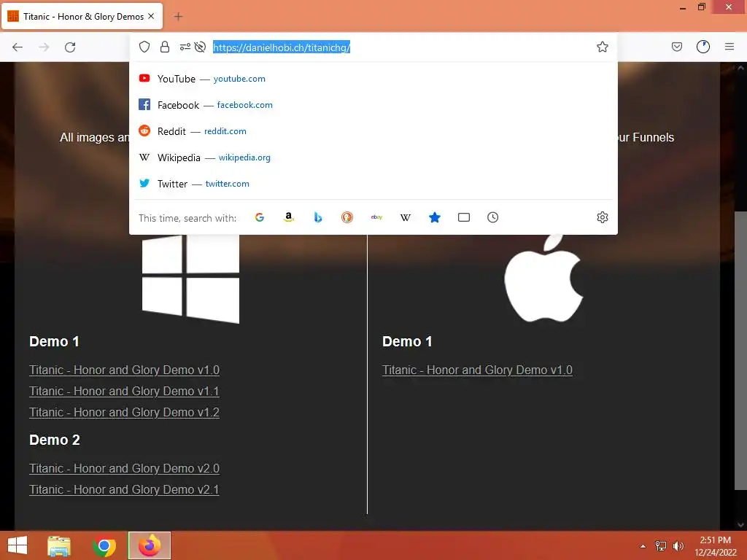Open the site permissions icon in address bar
747x560 pixels.
pyautogui.click(x=185, y=47)
